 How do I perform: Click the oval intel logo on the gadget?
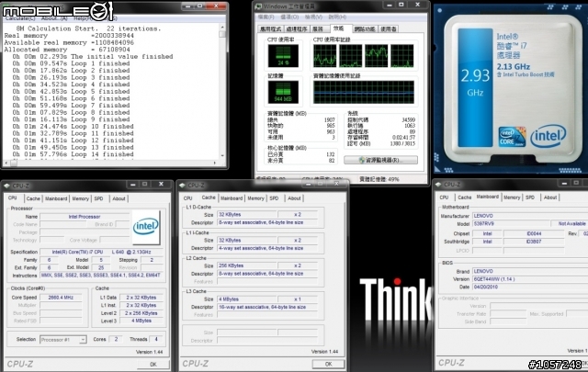point(548,136)
